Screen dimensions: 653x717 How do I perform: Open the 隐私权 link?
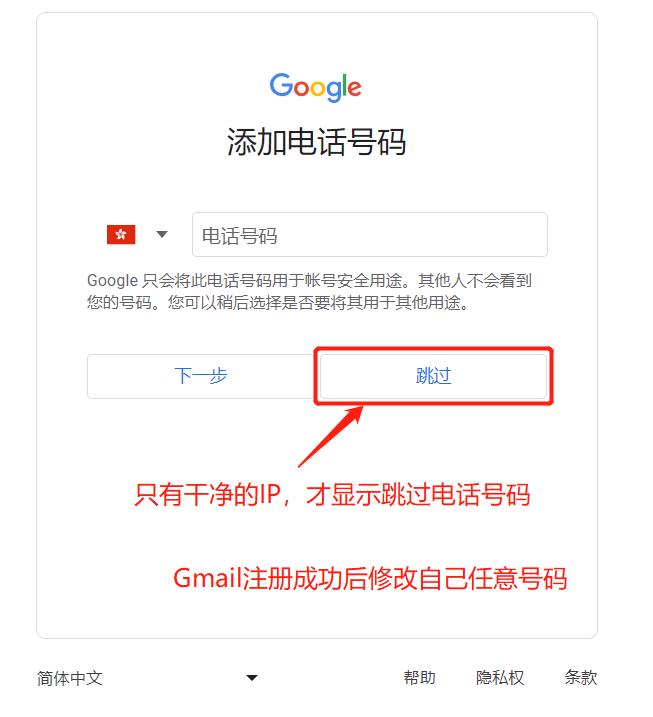[x=500, y=678]
